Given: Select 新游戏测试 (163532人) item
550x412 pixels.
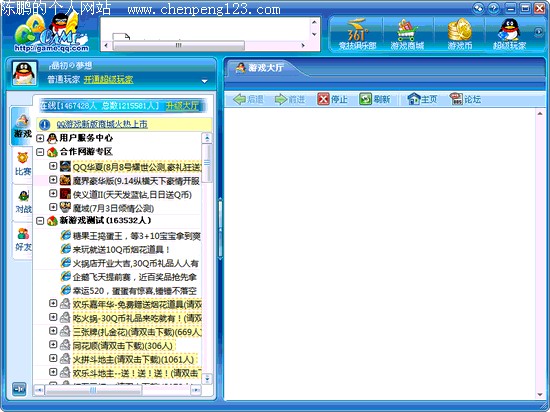Looking at the screenshot, I should [105, 221].
